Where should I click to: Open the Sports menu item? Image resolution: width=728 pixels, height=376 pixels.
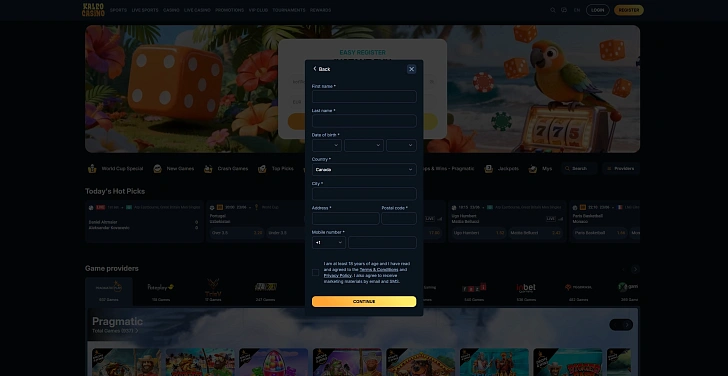pos(118,10)
